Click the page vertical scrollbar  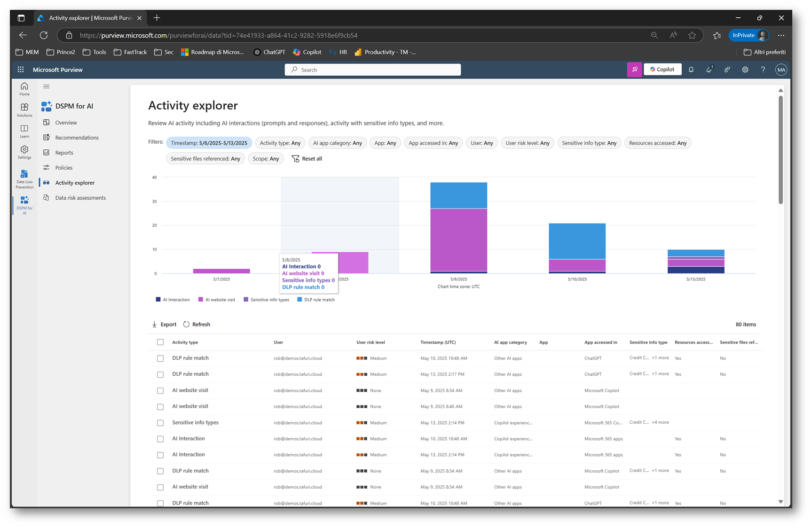tap(780, 150)
